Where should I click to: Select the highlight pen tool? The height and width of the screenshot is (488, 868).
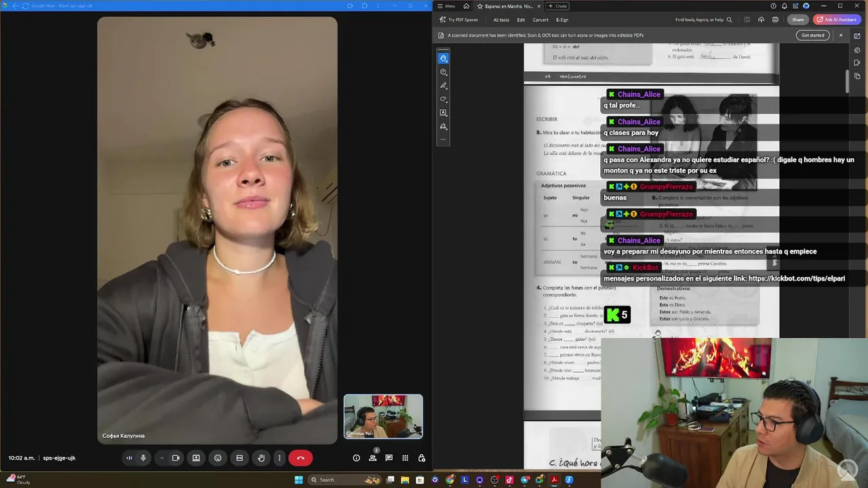coord(443,85)
